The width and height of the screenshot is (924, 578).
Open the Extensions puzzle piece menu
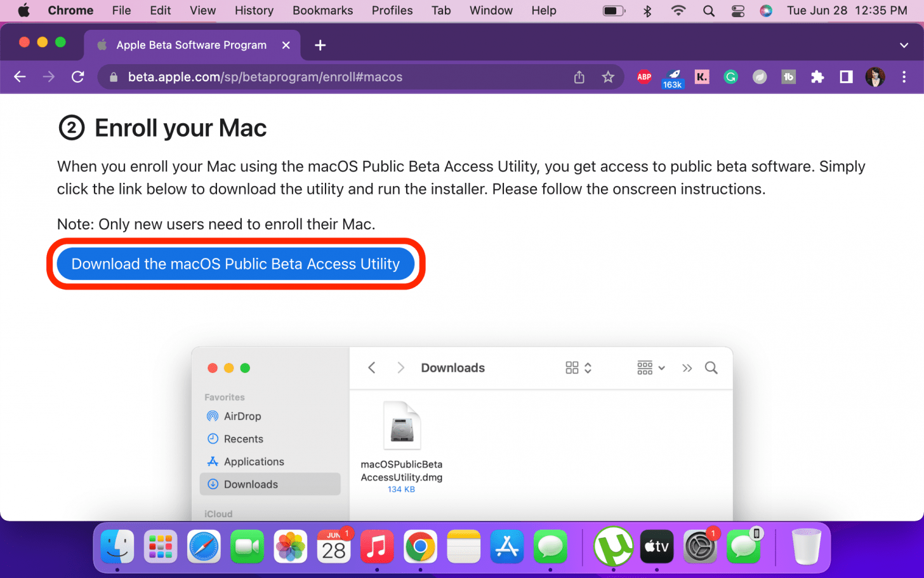[817, 77]
